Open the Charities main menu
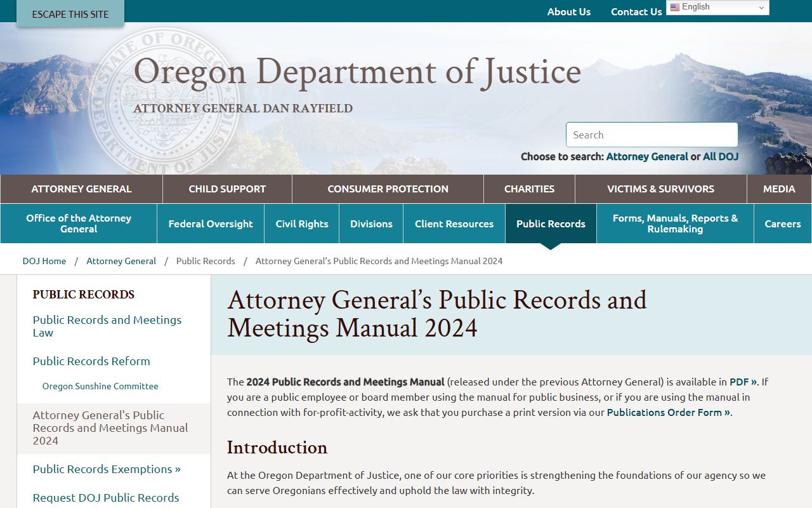 (529, 189)
